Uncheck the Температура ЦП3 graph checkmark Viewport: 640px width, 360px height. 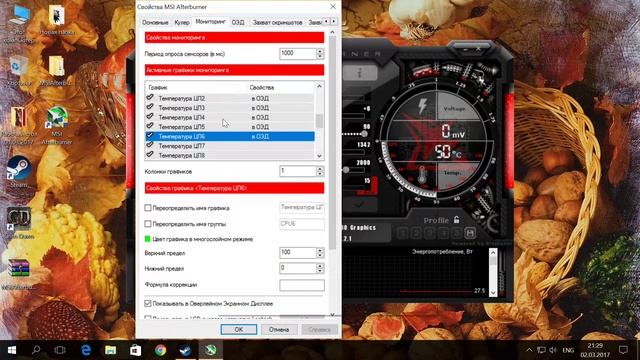pyautogui.click(x=150, y=107)
